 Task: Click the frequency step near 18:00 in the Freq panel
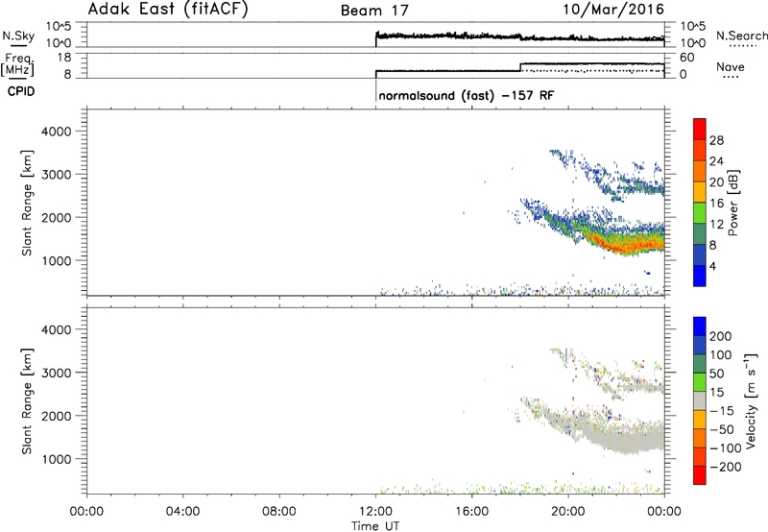(x=520, y=67)
